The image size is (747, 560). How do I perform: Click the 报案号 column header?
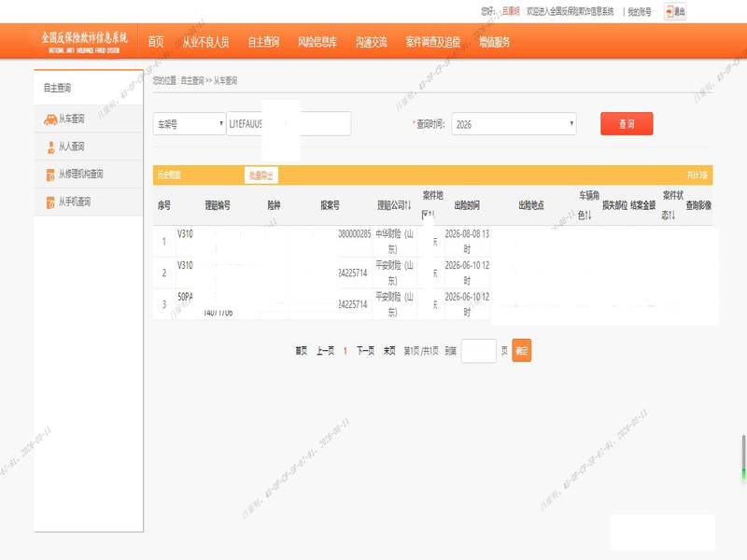[330, 205]
